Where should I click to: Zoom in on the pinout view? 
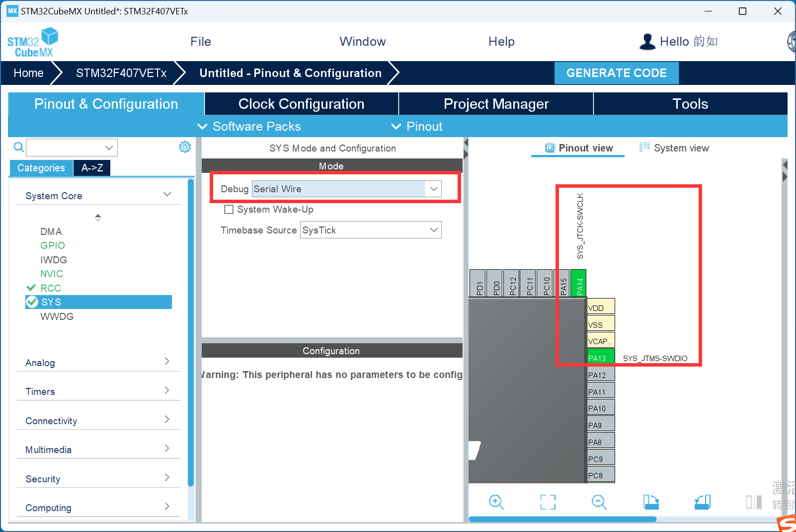coord(496,502)
